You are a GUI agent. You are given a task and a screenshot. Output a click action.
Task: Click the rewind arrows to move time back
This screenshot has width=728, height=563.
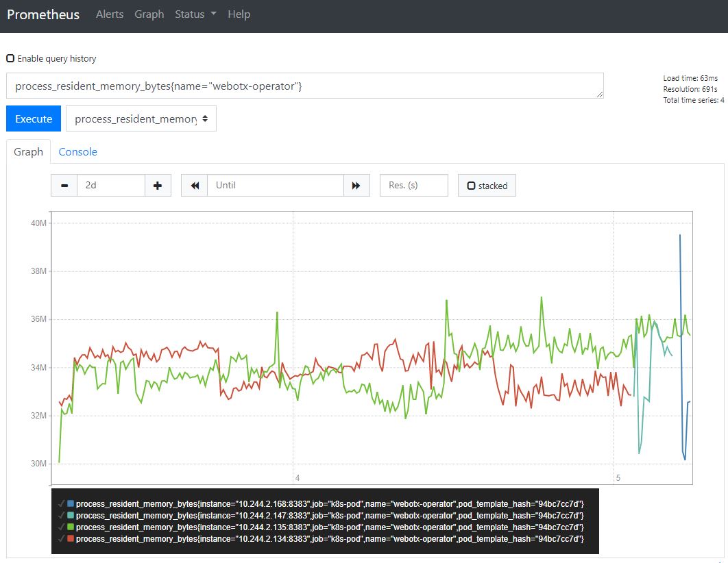pyautogui.click(x=195, y=186)
